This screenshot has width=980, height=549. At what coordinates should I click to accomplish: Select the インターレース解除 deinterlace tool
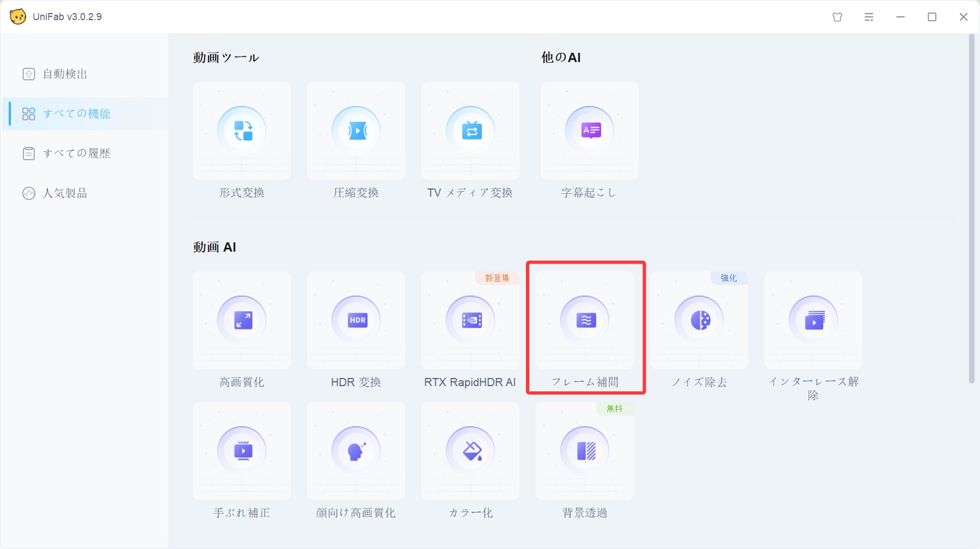pos(813,320)
